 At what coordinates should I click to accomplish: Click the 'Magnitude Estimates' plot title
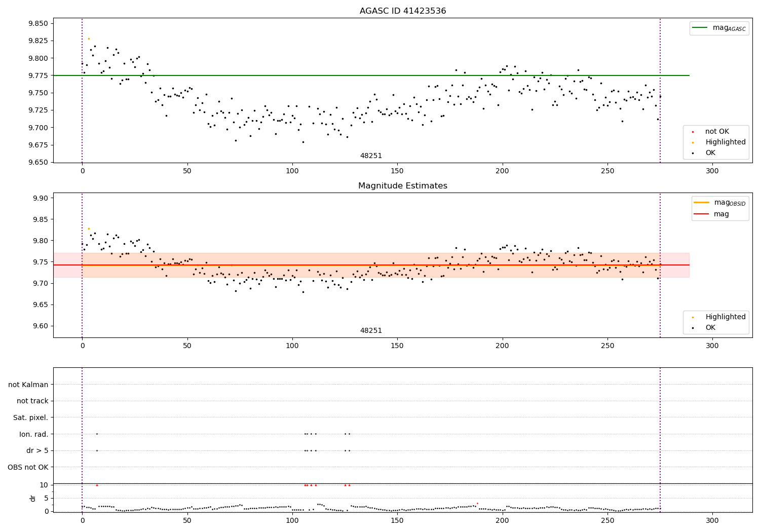click(403, 186)
